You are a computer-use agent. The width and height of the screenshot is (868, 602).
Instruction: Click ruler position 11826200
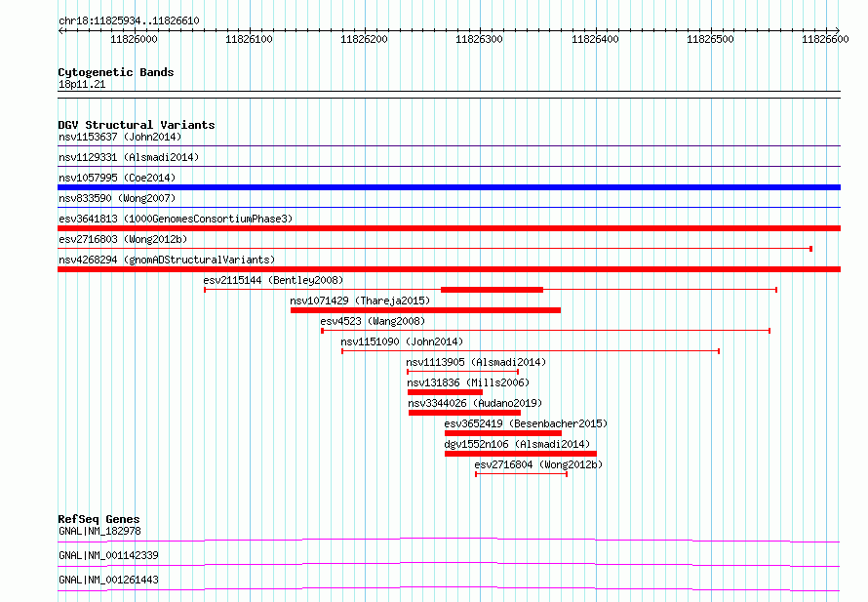coord(364,39)
